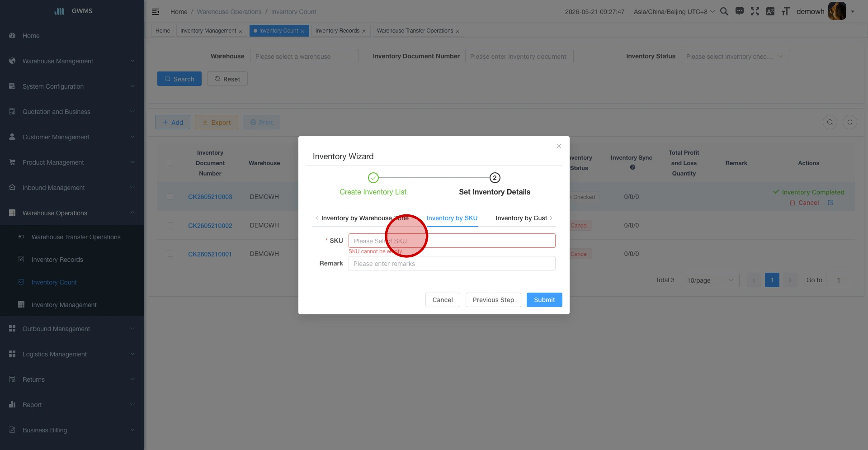Check the row CK2605210003 checkbox
868x450 pixels.
(170, 197)
